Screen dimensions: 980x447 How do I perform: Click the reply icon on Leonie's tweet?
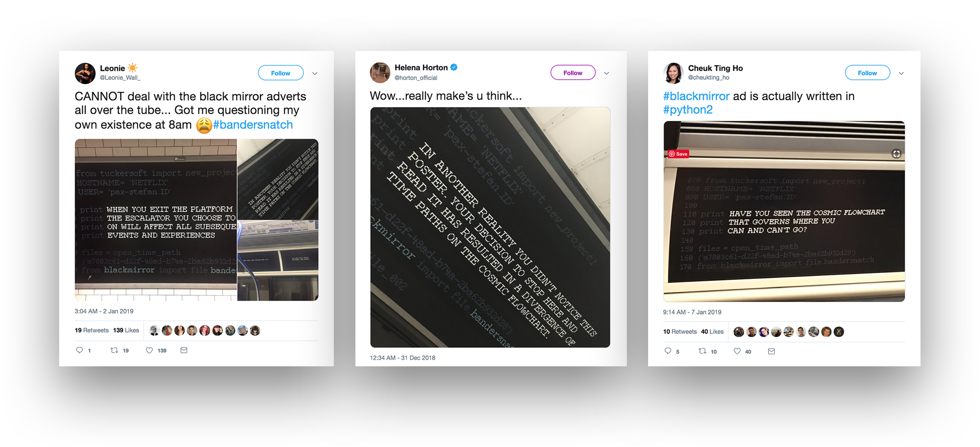point(79,350)
